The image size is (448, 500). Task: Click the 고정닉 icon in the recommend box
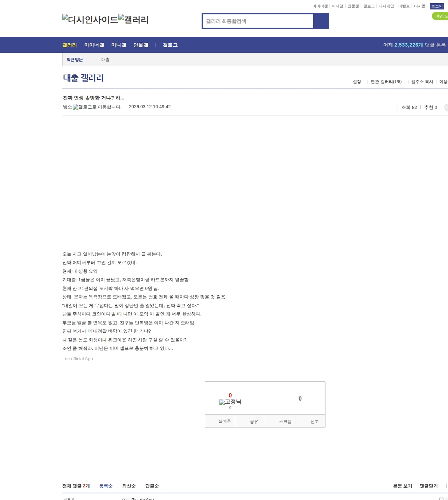tap(230, 402)
